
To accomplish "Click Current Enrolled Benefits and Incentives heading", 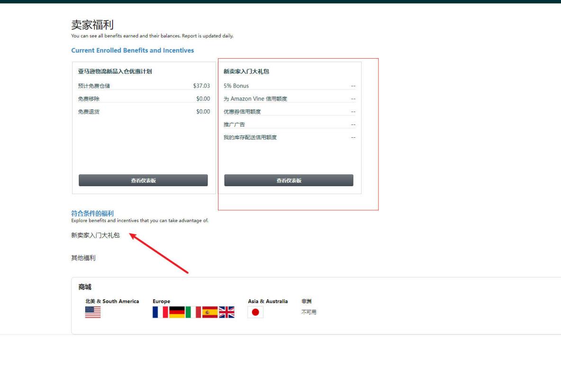I will pyautogui.click(x=132, y=50).
